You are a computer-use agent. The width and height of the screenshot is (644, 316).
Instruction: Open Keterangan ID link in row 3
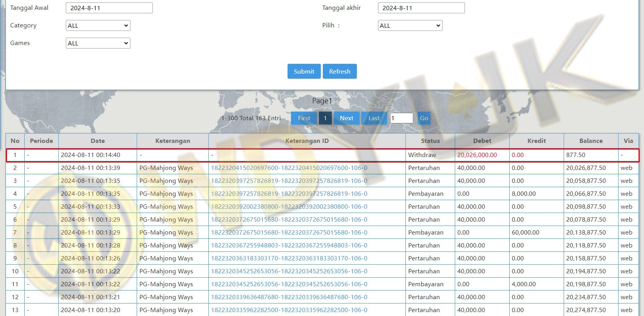point(289,181)
